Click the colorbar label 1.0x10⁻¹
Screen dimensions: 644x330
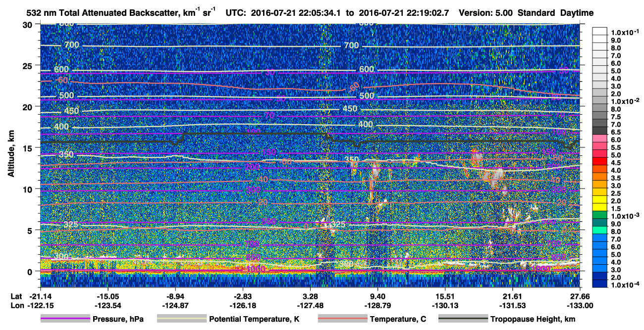pyautogui.click(x=625, y=32)
